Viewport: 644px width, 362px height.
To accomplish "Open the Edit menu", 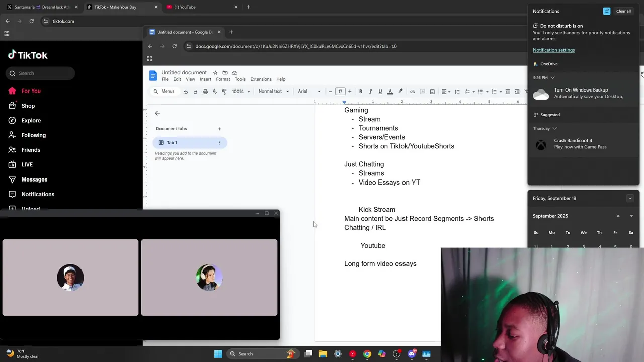I will pyautogui.click(x=177, y=79).
